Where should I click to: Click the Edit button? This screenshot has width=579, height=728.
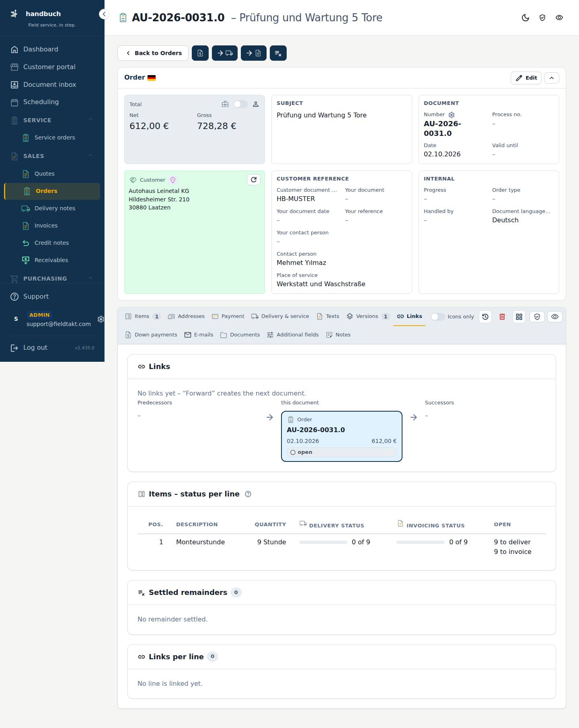[x=526, y=78]
